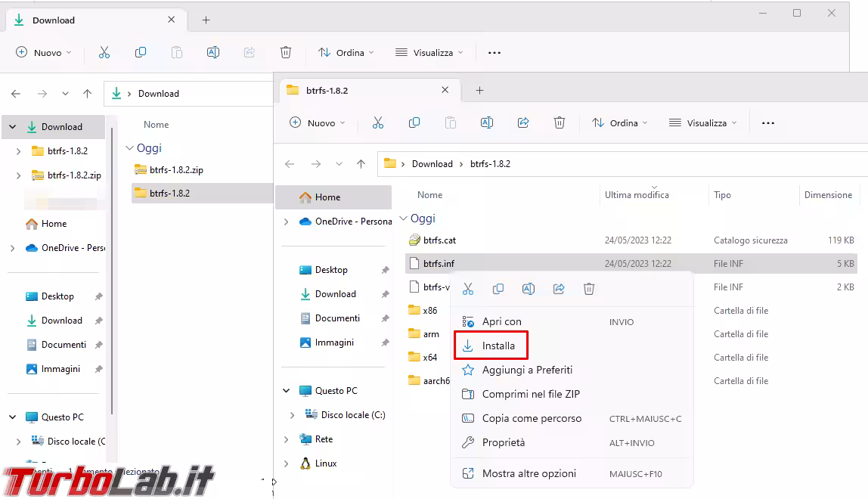This screenshot has height=499, width=868.
Task: Click the Cut scissors icon in the front window toolbar
Action: (378, 122)
